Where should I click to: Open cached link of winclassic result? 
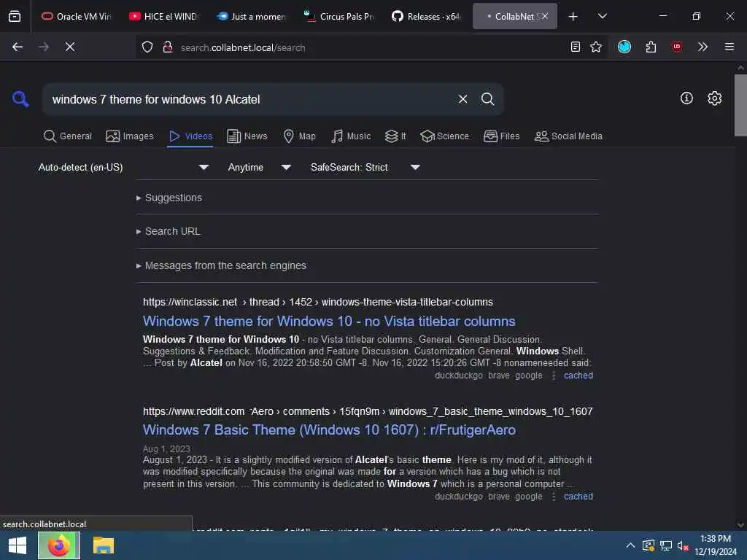click(578, 376)
